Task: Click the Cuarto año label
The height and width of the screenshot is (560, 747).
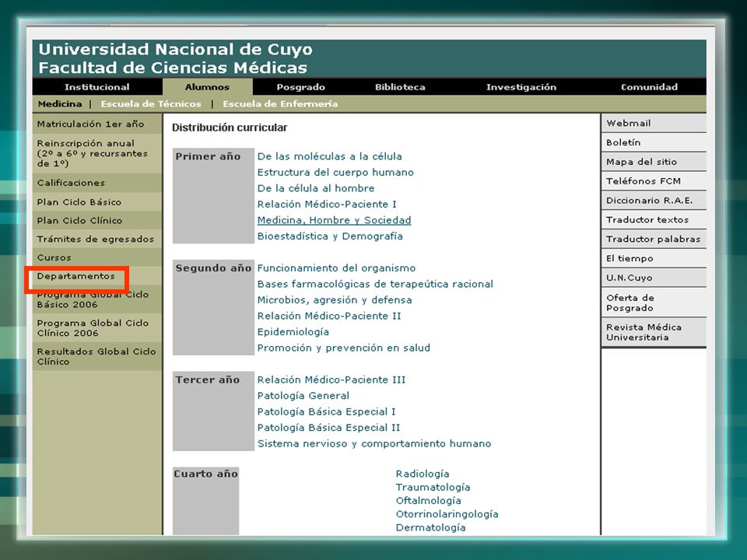Action: pyautogui.click(x=205, y=474)
